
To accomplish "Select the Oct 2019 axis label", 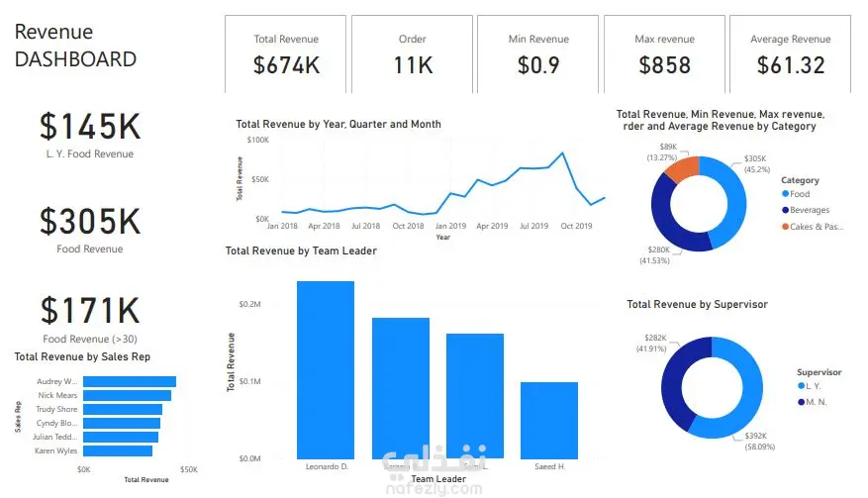I will (576, 226).
